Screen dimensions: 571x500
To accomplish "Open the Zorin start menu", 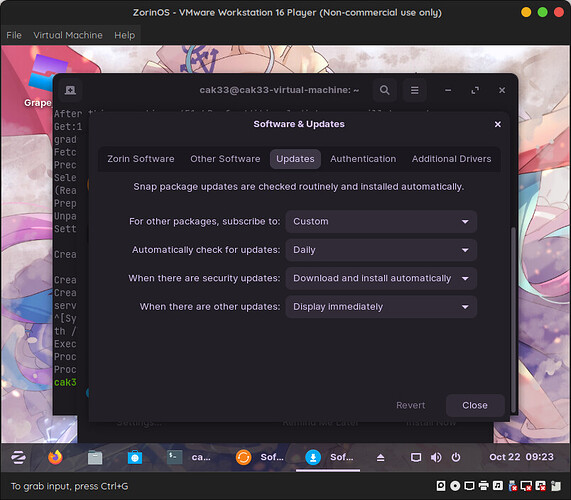I will [x=18, y=457].
